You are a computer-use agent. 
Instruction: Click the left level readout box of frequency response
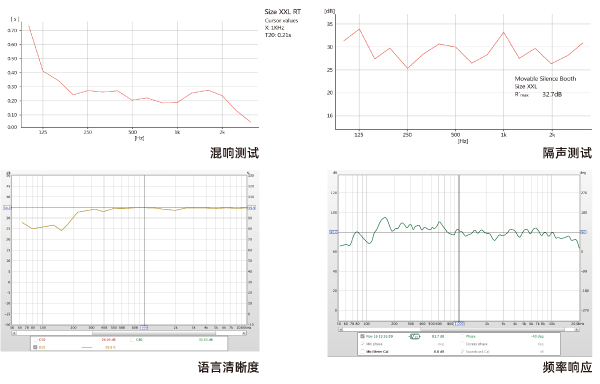click(x=334, y=232)
